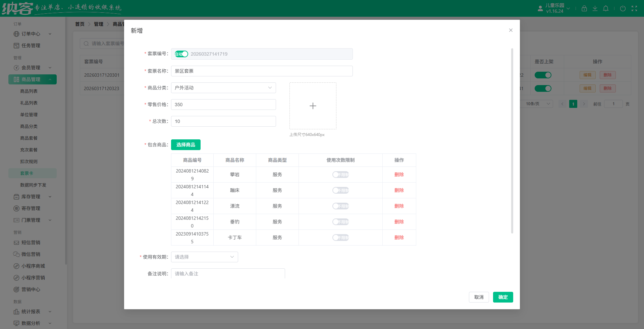Open the 商品分类 dropdown

pos(223,88)
